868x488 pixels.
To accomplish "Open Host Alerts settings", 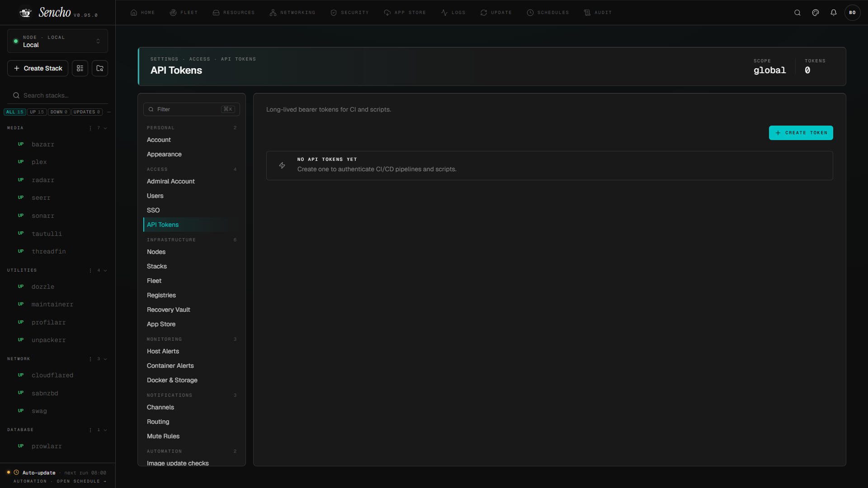I will (x=192, y=352).
